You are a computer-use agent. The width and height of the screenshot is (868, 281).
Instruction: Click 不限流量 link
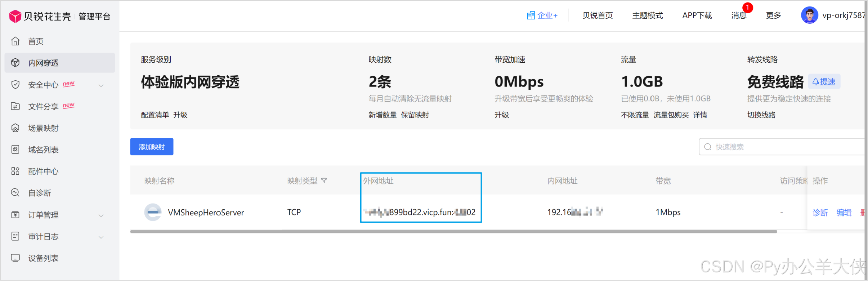635,115
